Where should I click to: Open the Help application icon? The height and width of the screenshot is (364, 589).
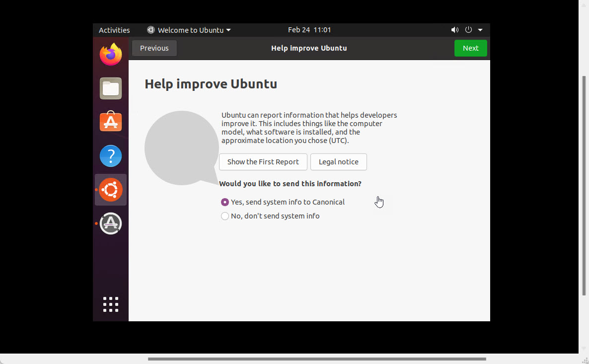pos(110,156)
